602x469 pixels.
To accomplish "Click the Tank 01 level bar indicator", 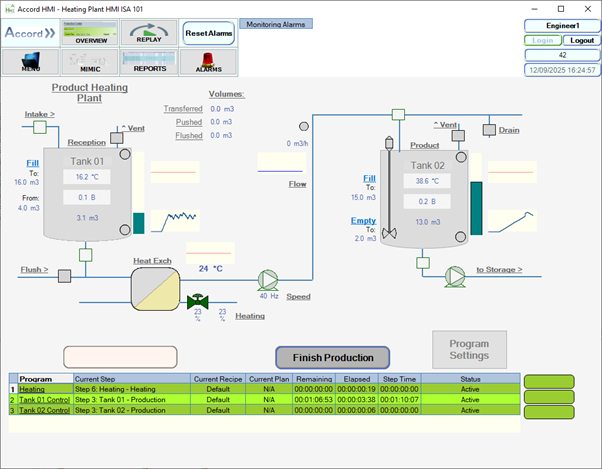I will pos(138,222).
